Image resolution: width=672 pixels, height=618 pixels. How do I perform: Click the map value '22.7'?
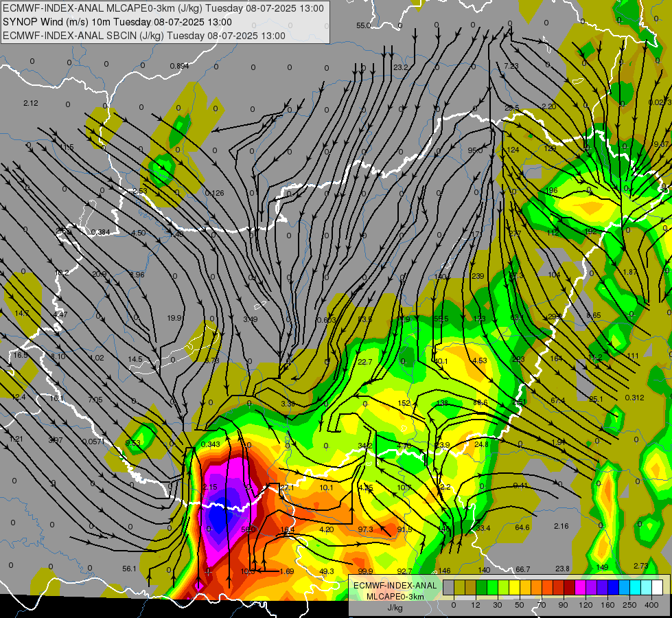click(364, 362)
